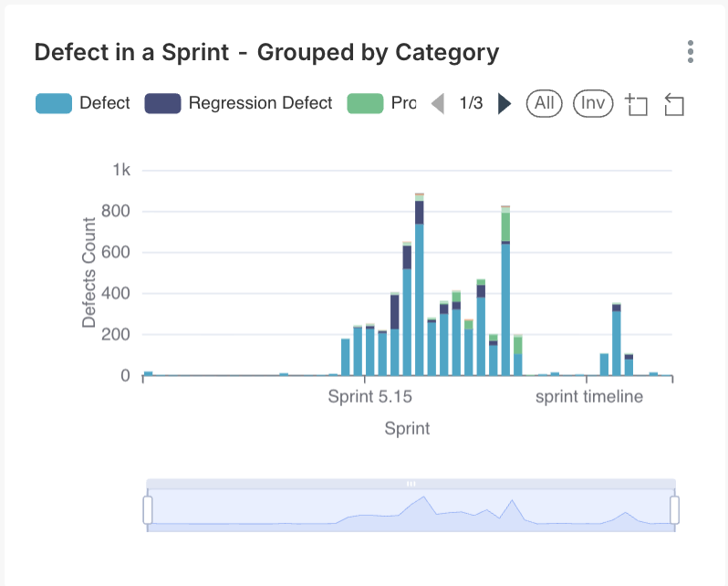Toggle the Defect series label
This screenshot has width=728, height=586.
(105, 103)
